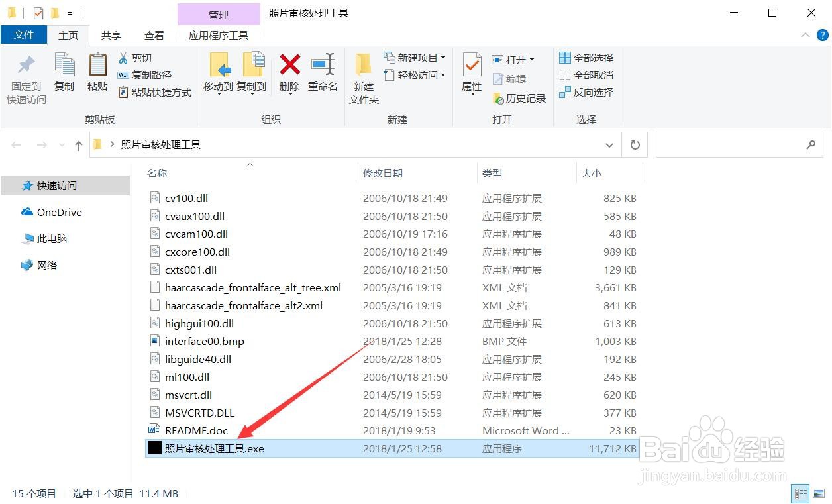The width and height of the screenshot is (832, 504).
Task: Open the 文件 (File) menu
Action: coord(24,35)
